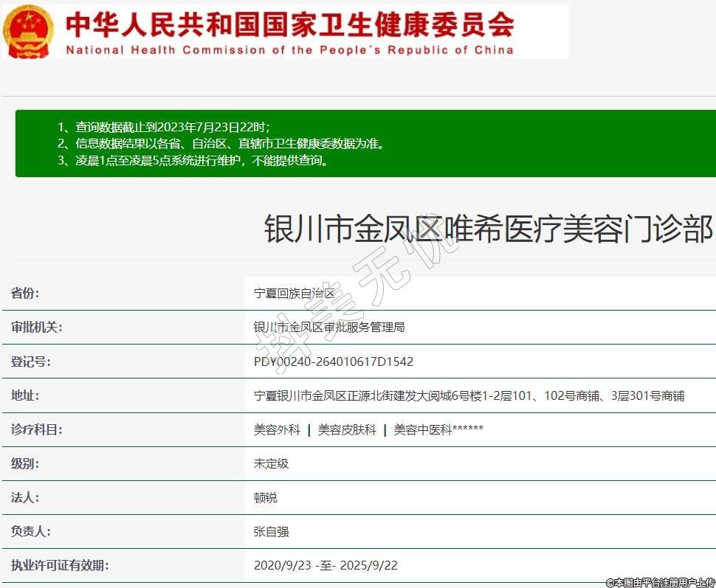Click the legal person name 顿锐
This screenshot has height=588, width=716.
click(x=265, y=497)
